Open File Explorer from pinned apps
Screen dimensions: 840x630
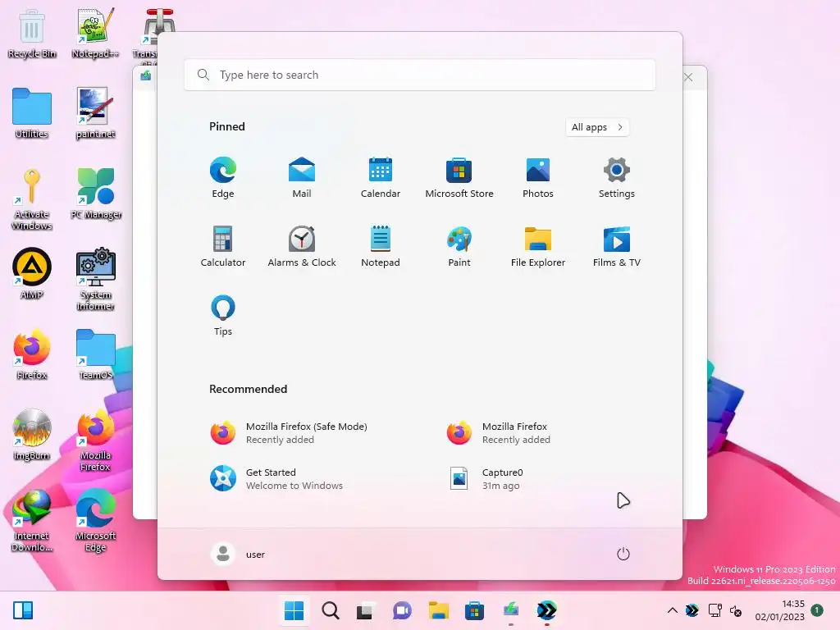[x=538, y=247]
